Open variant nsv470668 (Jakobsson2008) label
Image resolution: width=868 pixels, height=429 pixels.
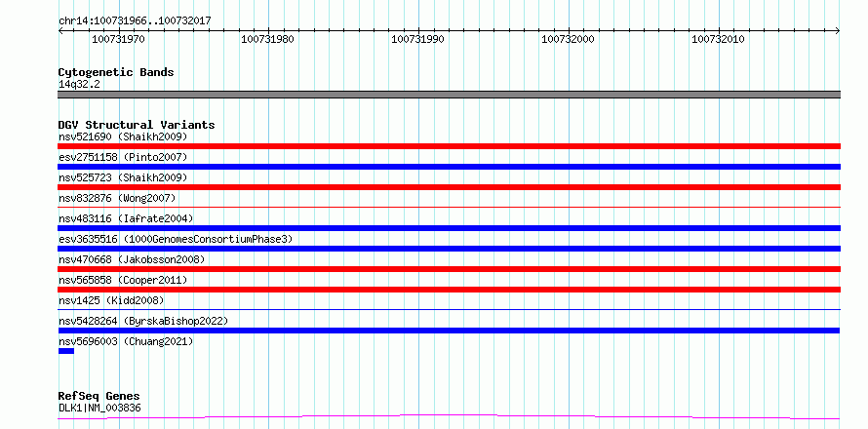click(x=132, y=259)
